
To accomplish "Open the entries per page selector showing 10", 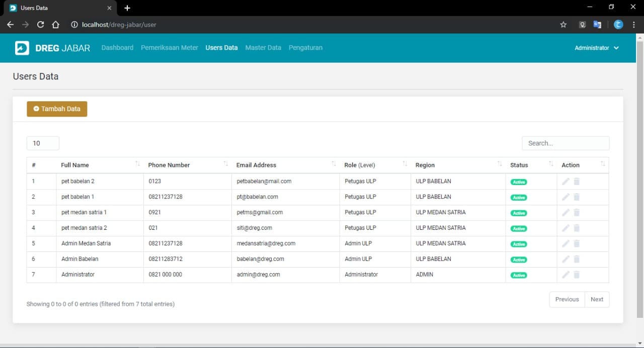I will 43,143.
